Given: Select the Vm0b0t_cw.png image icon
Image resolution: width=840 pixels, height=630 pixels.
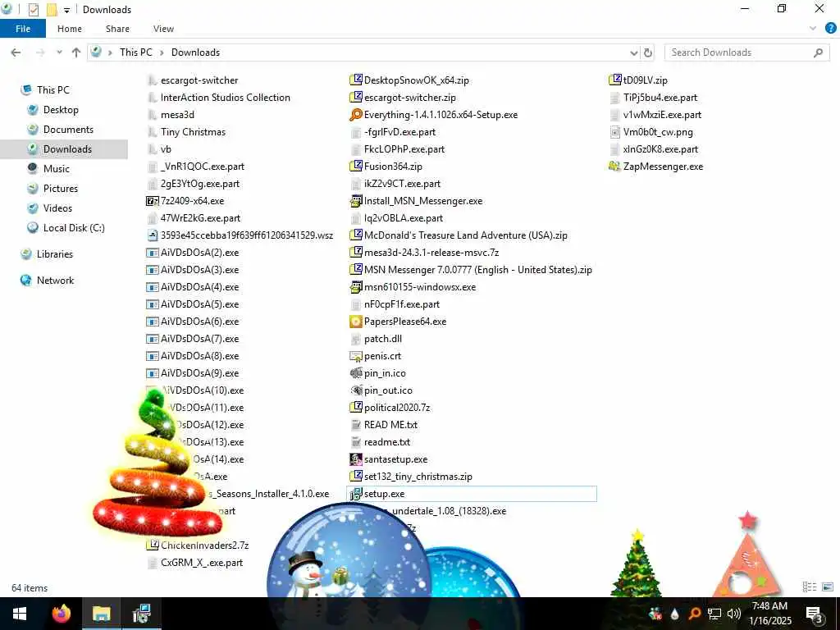Looking at the screenshot, I should 615,132.
